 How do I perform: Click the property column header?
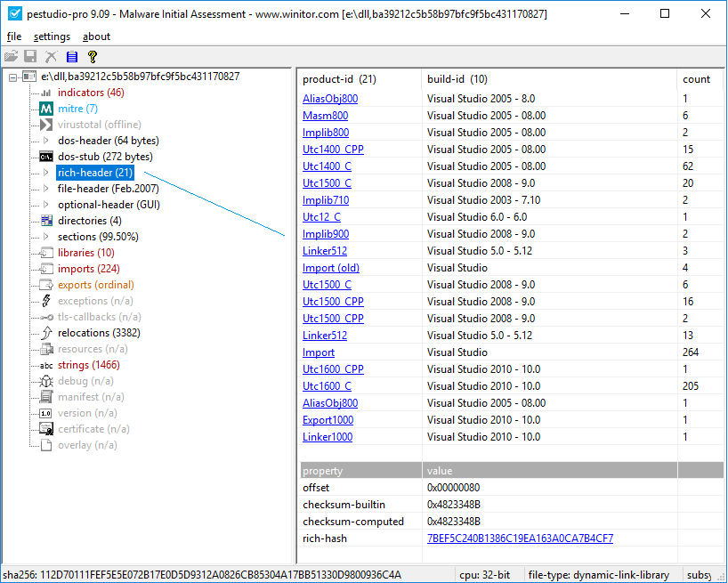(x=360, y=471)
